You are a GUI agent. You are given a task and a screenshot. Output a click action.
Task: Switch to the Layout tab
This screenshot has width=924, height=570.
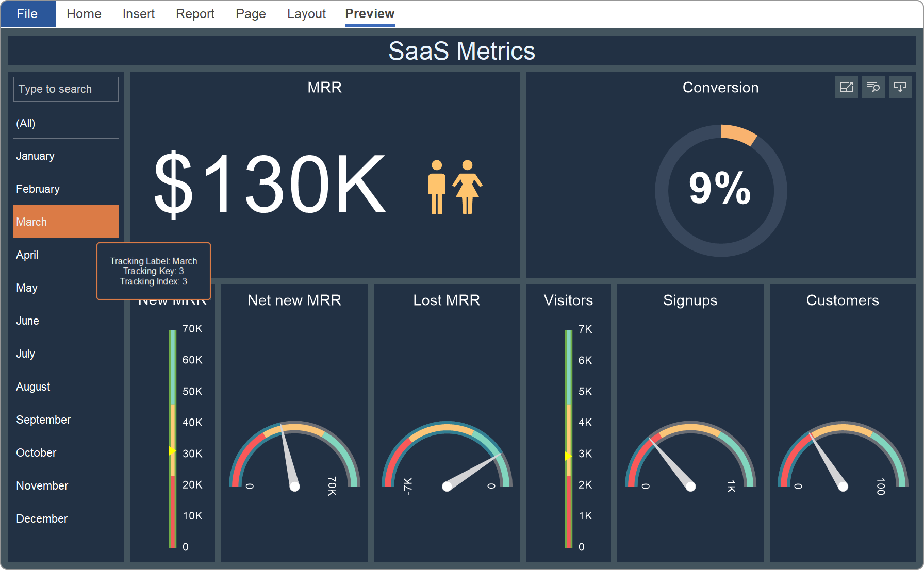point(306,14)
